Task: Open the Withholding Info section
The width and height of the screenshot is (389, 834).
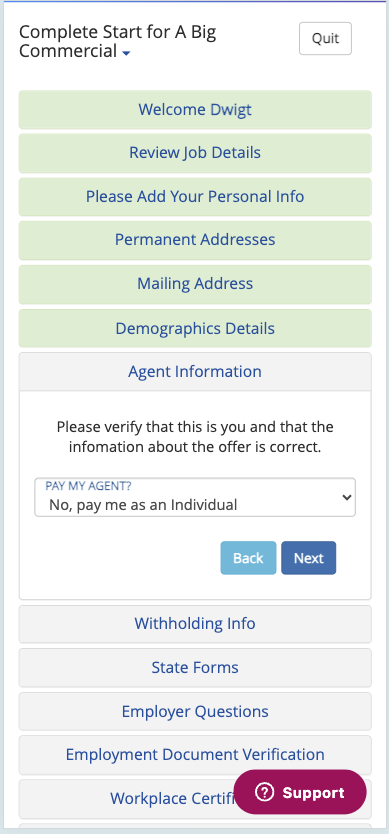Action: pos(195,623)
